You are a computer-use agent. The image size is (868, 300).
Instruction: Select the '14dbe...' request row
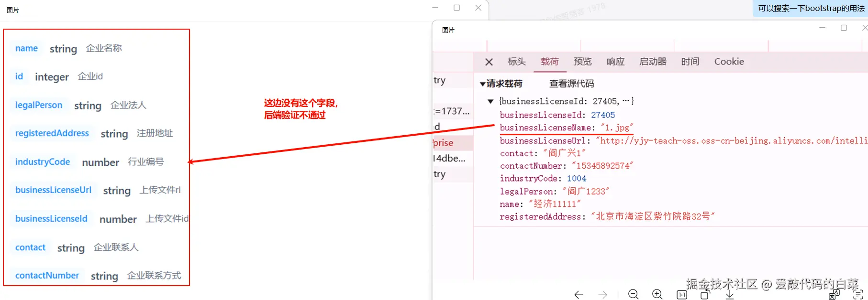pyautogui.click(x=453, y=159)
